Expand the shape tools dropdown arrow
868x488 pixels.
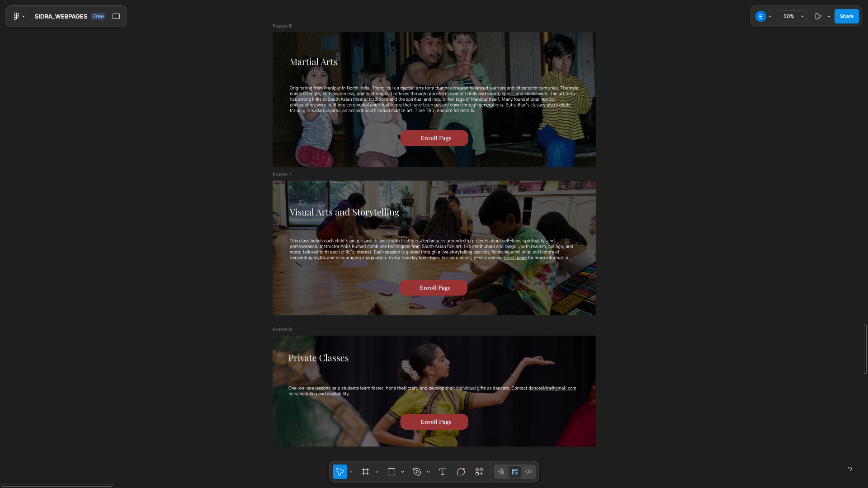click(402, 472)
